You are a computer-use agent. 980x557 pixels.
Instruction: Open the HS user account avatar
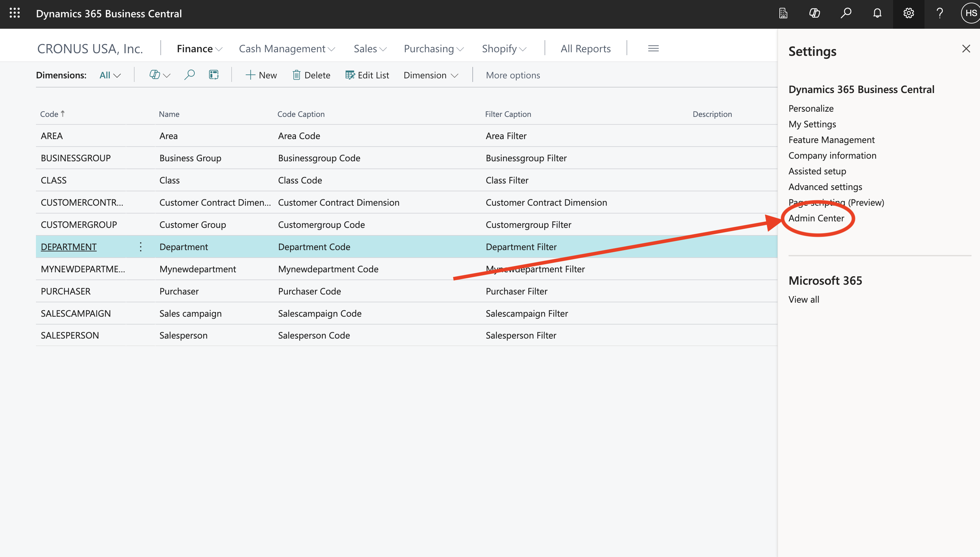click(x=971, y=13)
